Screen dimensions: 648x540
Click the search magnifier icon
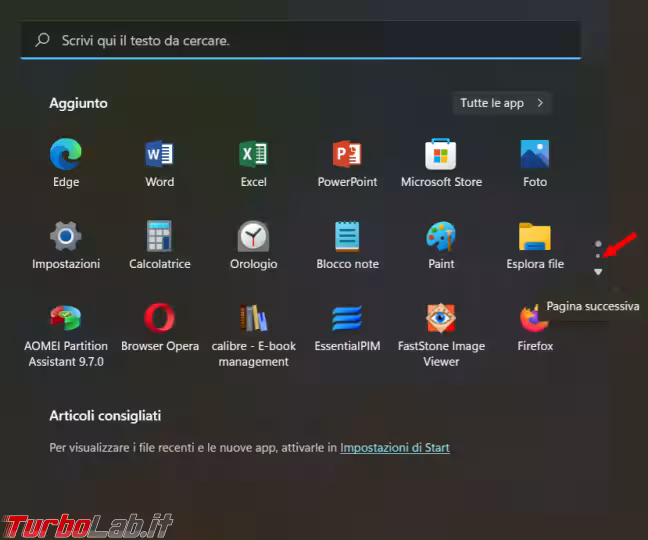click(43, 40)
